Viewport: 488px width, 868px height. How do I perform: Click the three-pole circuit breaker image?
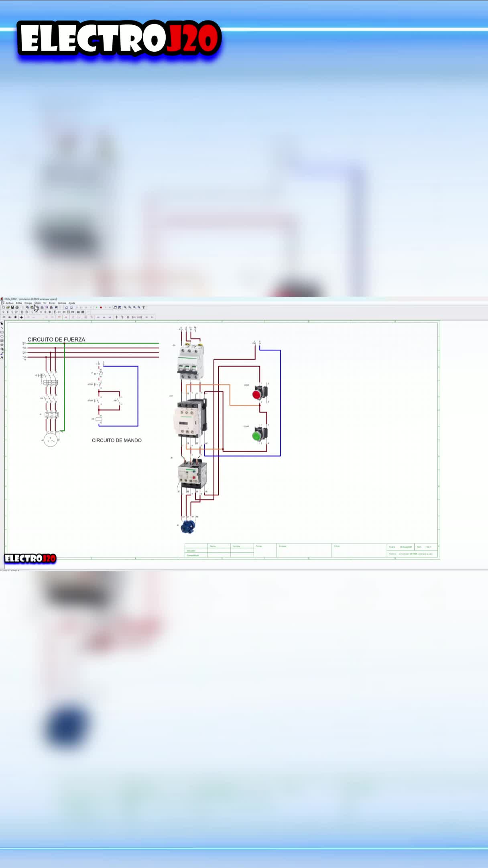pos(190,361)
